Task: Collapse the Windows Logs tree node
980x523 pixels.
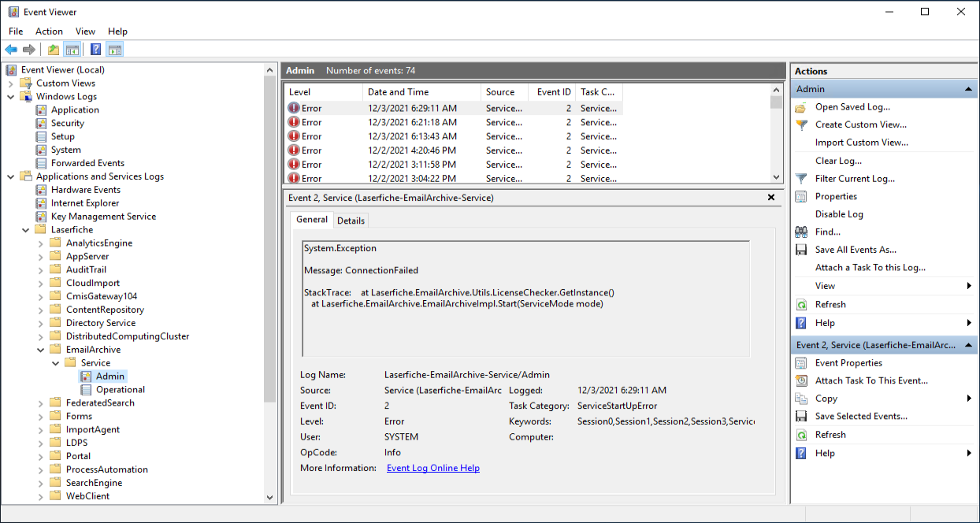Action: [11, 97]
